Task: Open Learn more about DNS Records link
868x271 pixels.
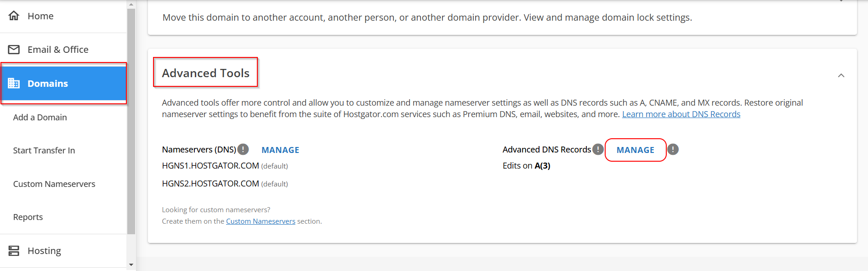Action: 681,114
